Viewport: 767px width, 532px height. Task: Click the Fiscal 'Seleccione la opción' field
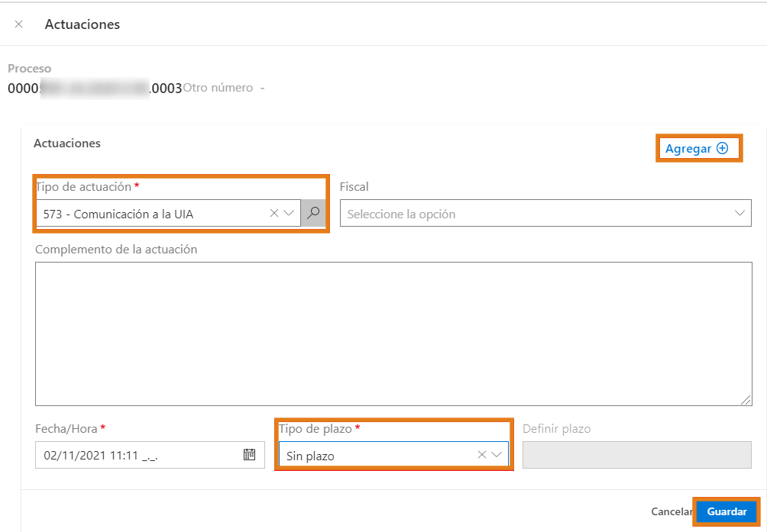535,214
